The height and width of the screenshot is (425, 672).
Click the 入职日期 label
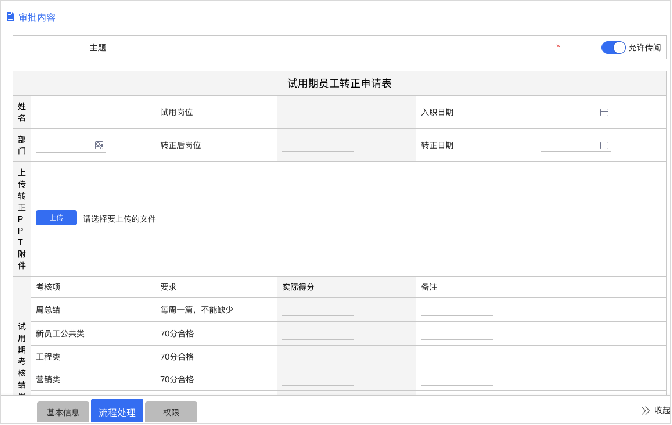[x=437, y=112]
